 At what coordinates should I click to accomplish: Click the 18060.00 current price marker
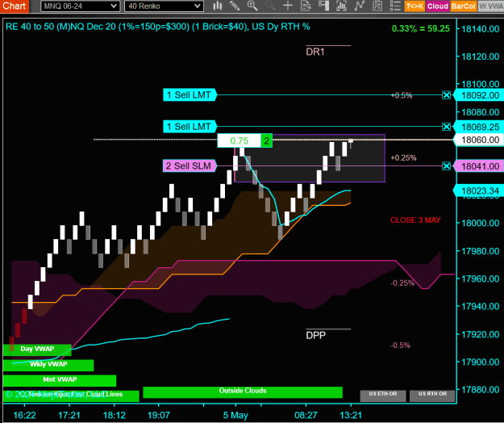click(480, 140)
